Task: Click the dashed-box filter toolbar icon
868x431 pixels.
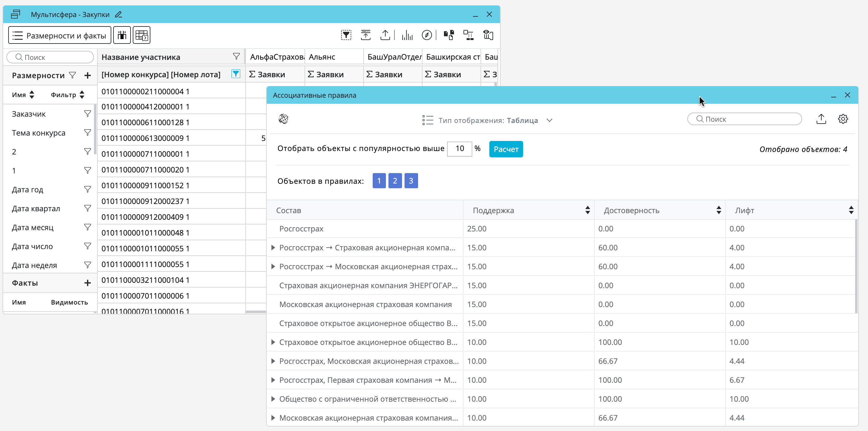Action: coord(346,35)
